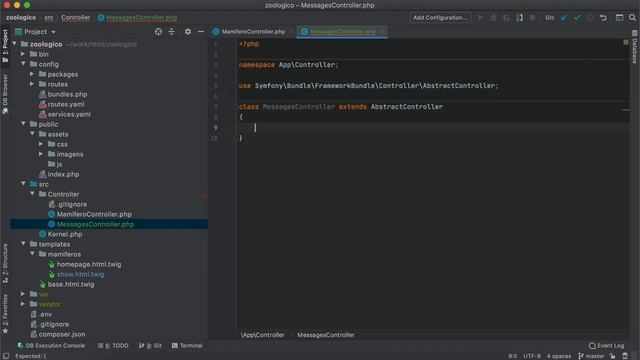Viewport: 640px width, 360px height.
Task: Open the Terminal tool window tab
Action: point(187,346)
